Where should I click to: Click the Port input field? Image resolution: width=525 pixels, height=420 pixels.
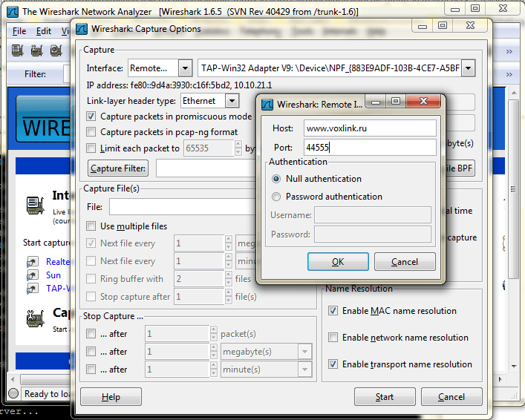pyautogui.click(x=370, y=147)
